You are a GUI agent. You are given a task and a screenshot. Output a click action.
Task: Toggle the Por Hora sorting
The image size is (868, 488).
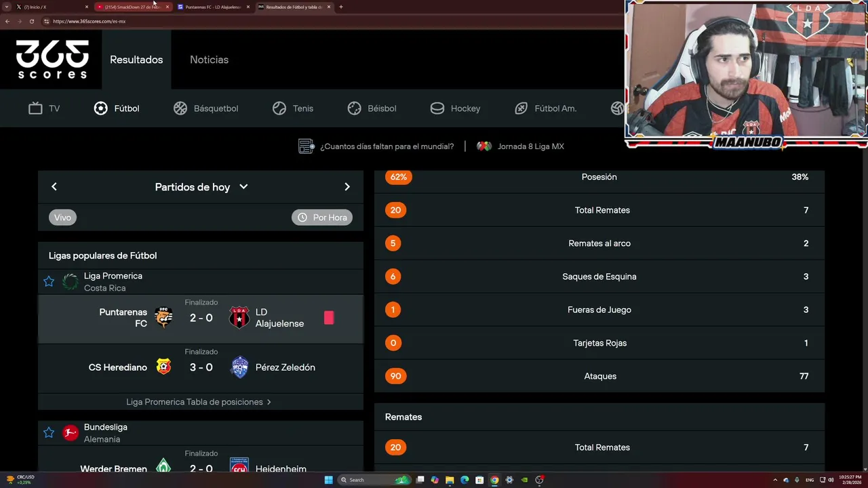click(x=322, y=218)
